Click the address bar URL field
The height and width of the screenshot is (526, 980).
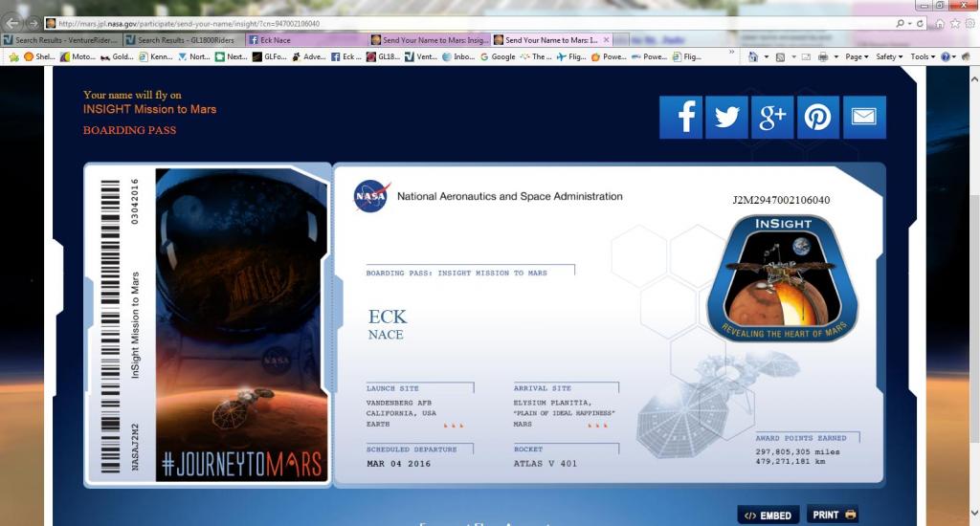469,24
